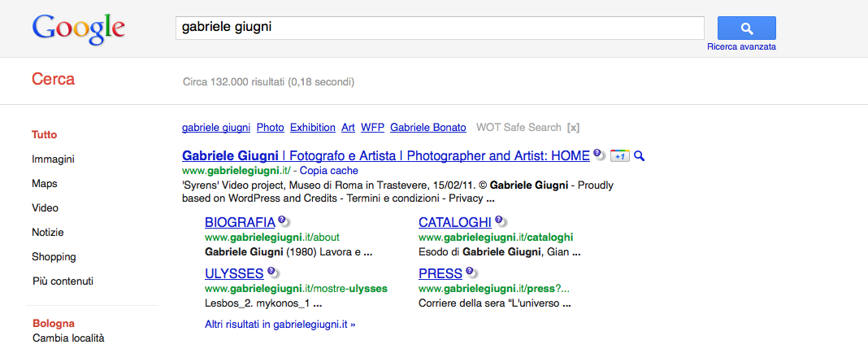Click the preview magnifier icon beside main result
This screenshot has height=349, width=868.
[x=640, y=156]
